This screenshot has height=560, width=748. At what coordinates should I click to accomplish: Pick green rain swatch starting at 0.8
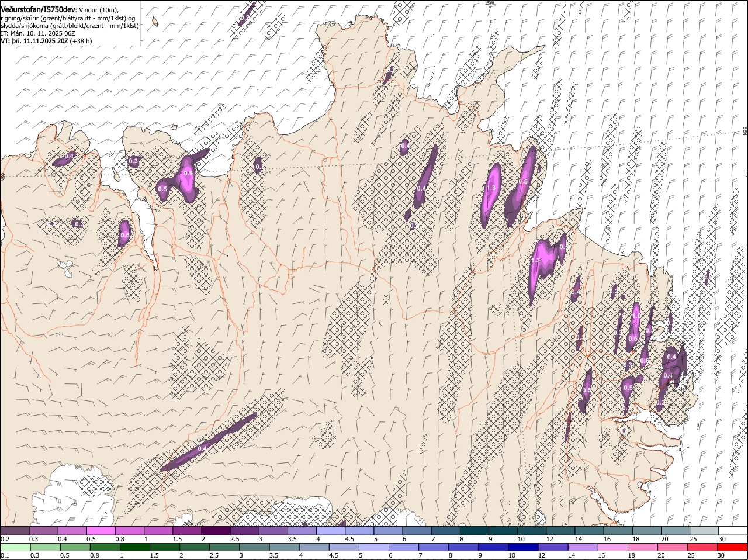[x=105, y=548]
